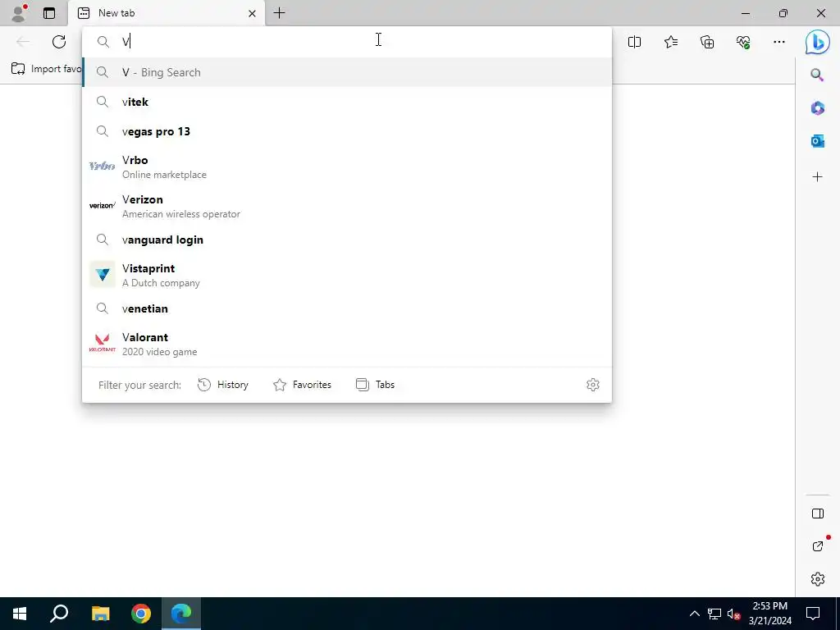Close the New tab tab

point(252,13)
